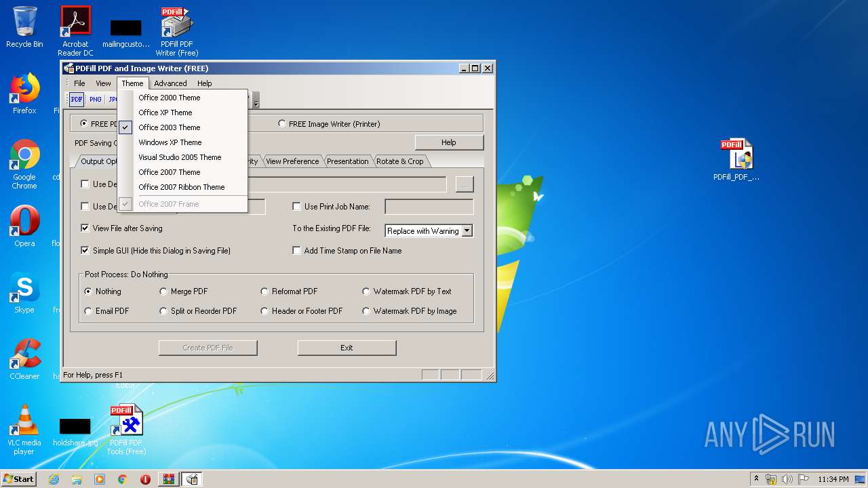Viewport: 868px width, 488px height.
Task: Click the Exit button
Action: [347, 348]
